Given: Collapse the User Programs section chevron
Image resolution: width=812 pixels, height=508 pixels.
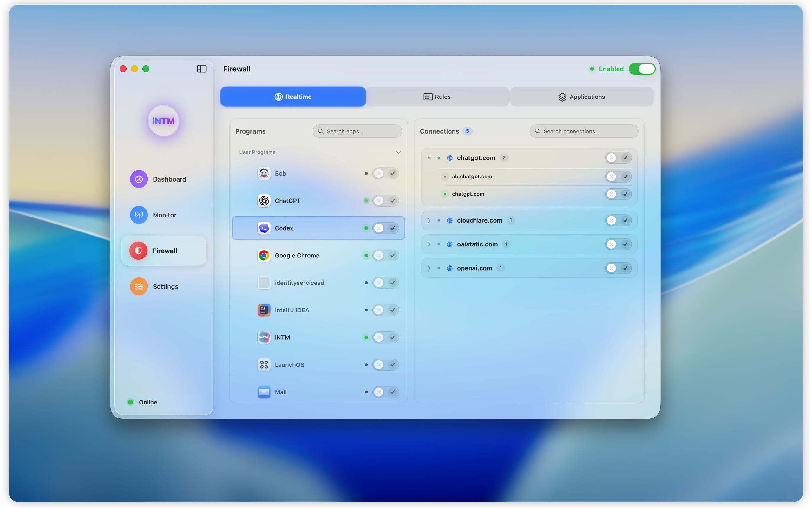Looking at the screenshot, I should pyautogui.click(x=398, y=152).
